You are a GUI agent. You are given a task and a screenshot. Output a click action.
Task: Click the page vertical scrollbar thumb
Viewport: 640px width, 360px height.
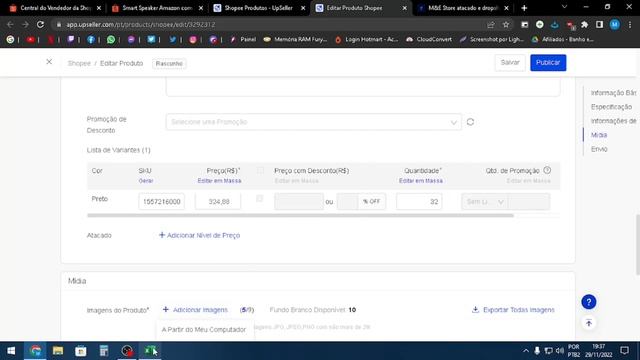(638, 244)
